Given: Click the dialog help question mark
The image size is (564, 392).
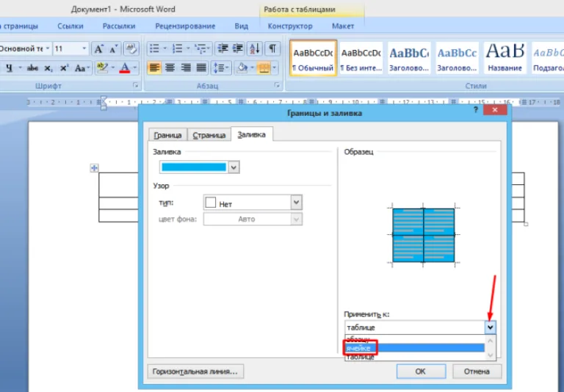Looking at the screenshot, I should [x=476, y=110].
